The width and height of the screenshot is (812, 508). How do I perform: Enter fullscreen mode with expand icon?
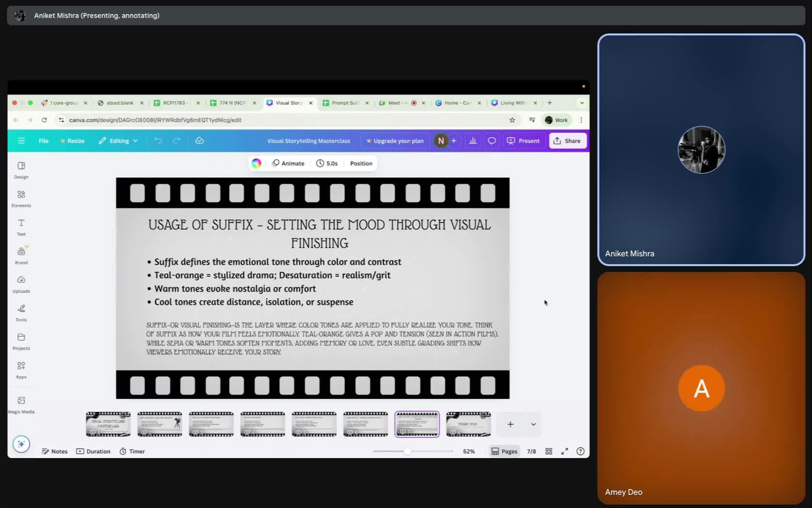point(565,451)
